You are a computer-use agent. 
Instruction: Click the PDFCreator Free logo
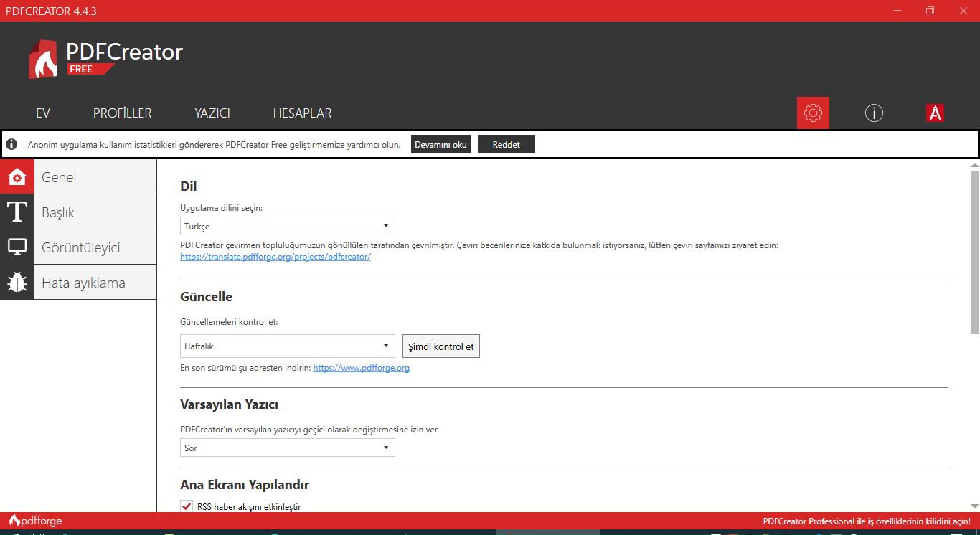[x=105, y=59]
